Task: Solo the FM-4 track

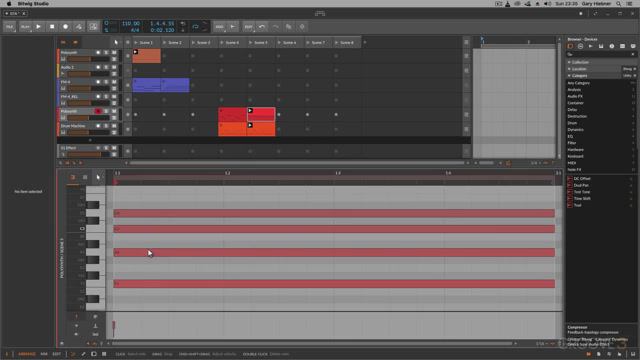Action: click(106, 82)
